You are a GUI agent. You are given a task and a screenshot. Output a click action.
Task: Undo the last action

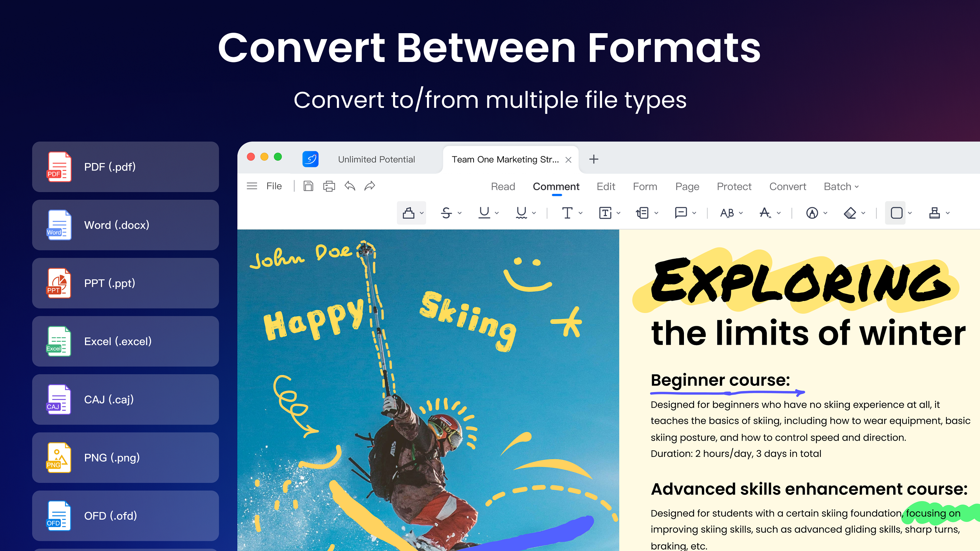(350, 186)
